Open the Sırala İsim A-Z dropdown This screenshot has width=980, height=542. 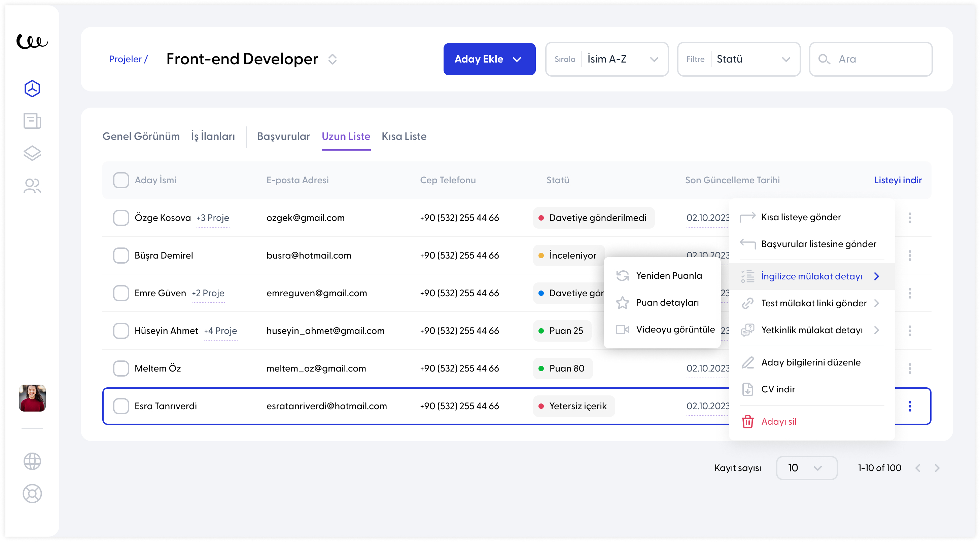607,59
